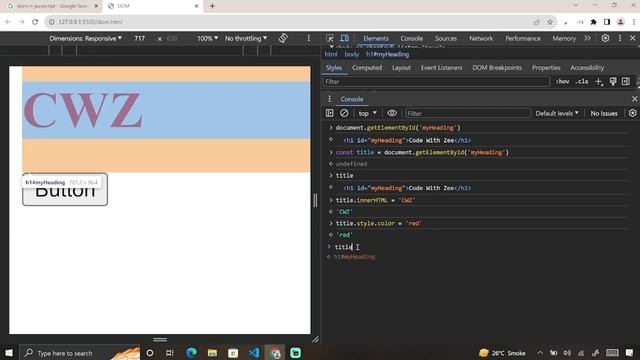The image size is (640, 360).
Task: Switch to the Console tab in DevTools
Action: 411,38
